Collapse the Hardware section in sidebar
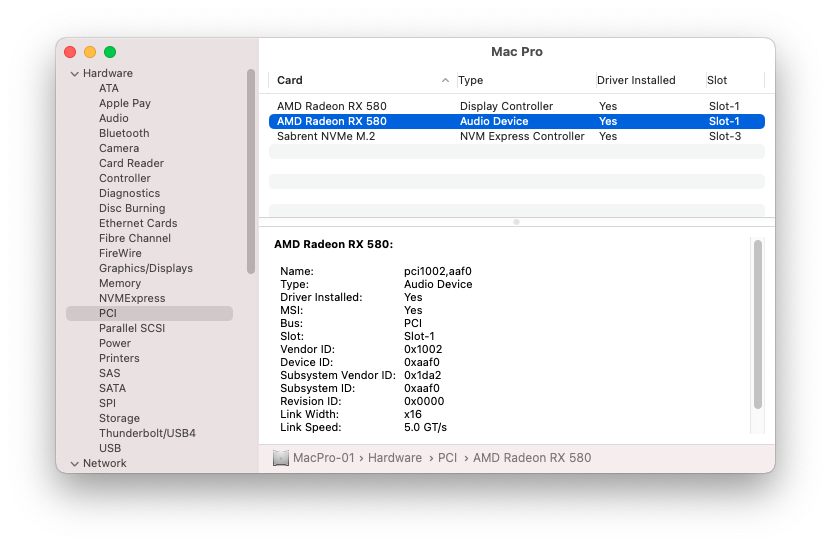 [75, 74]
